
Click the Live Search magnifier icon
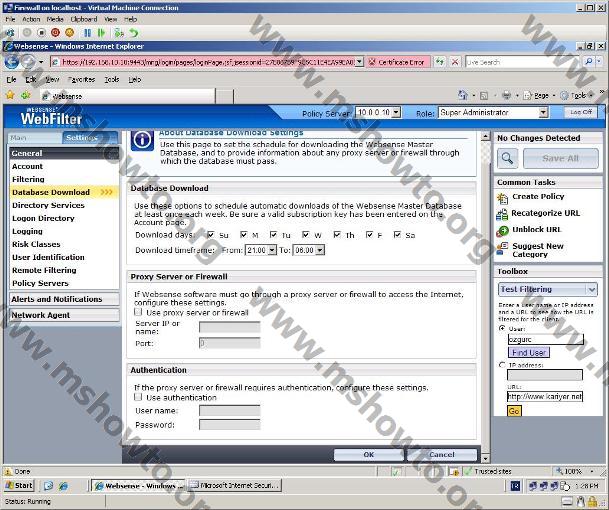[589, 62]
